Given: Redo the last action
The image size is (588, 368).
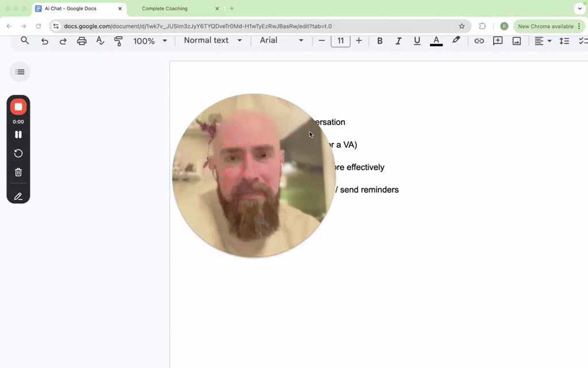Looking at the screenshot, I should pos(63,41).
